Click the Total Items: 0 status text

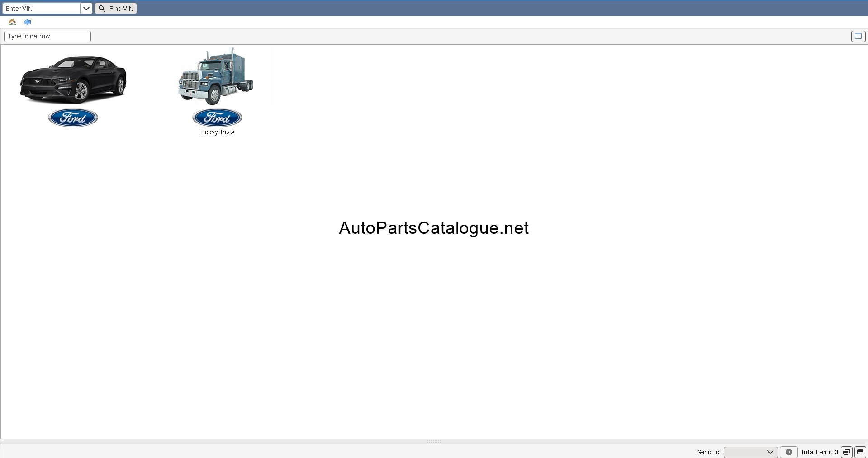coord(819,452)
